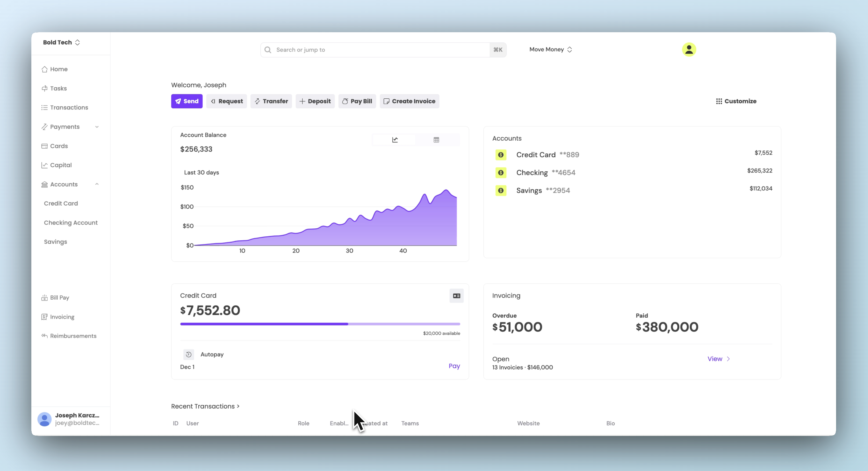
Task: Open the Credit Card **889 account row
Action: pos(632,155)
